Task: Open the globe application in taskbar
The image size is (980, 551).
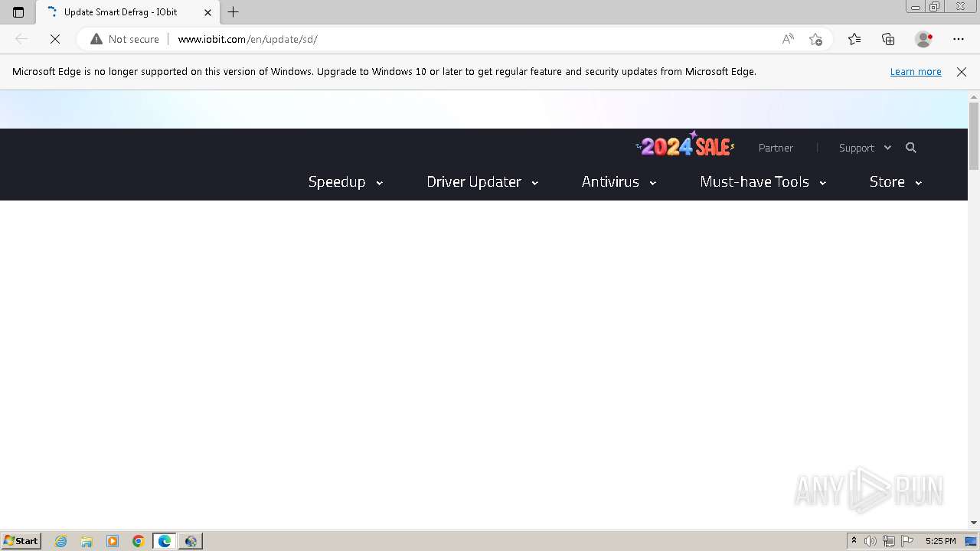Action: 191,541
